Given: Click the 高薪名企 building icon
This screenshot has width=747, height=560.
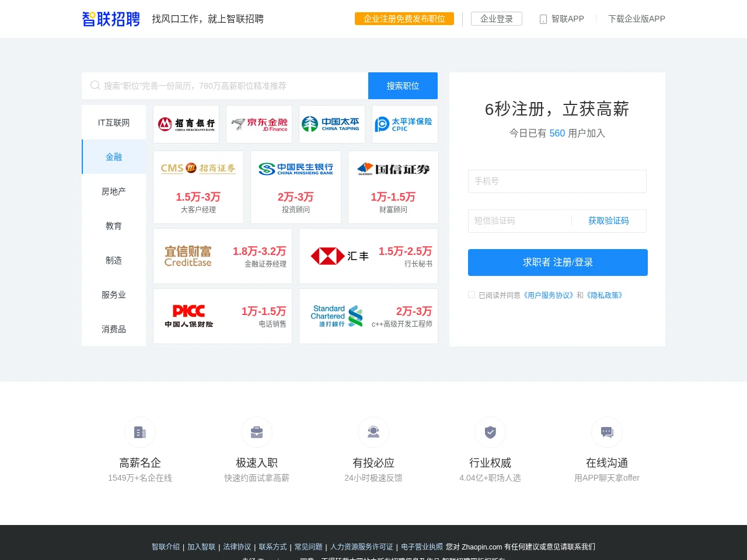Looking at the screenshot, I should pos(140,432).
